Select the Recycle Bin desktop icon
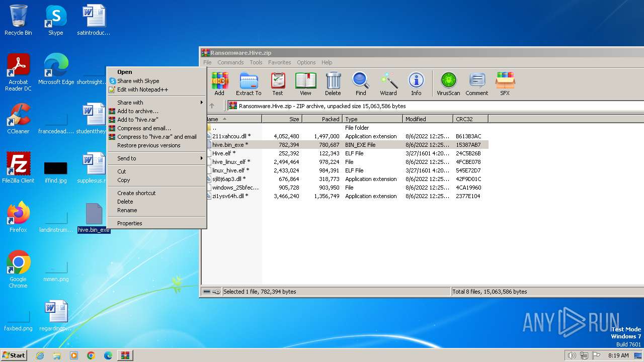 (x=18, y=20)
